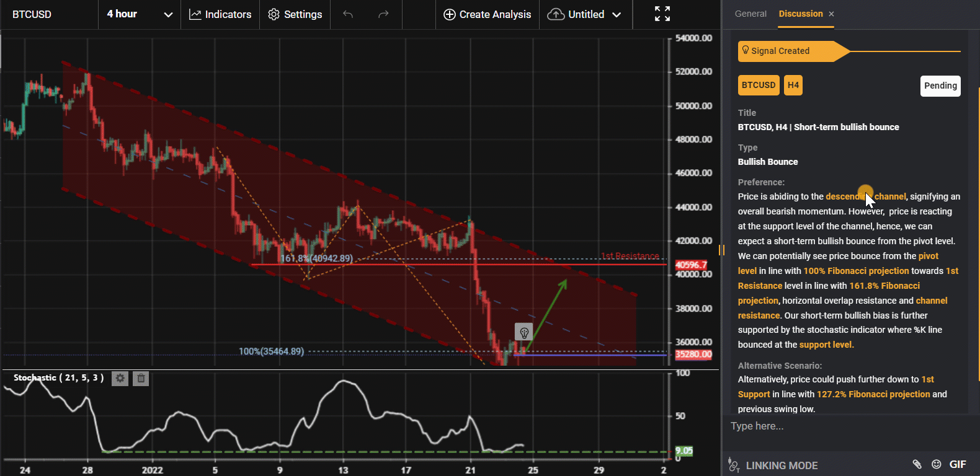Click the 100%(35464.89) Fibonacci label
Viewport: 980px width, 476px height.
point(272,351)
